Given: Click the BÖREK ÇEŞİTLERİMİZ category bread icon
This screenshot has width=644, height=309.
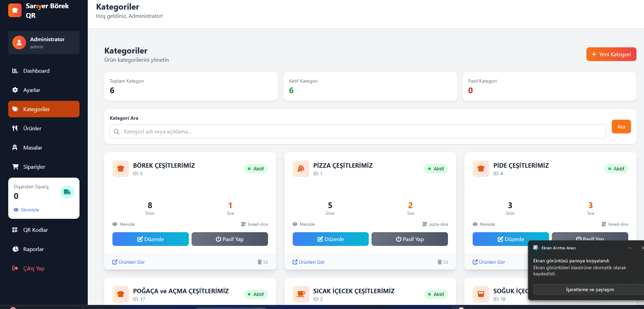Looking at the screenshot, I should (x=121, y=169).
